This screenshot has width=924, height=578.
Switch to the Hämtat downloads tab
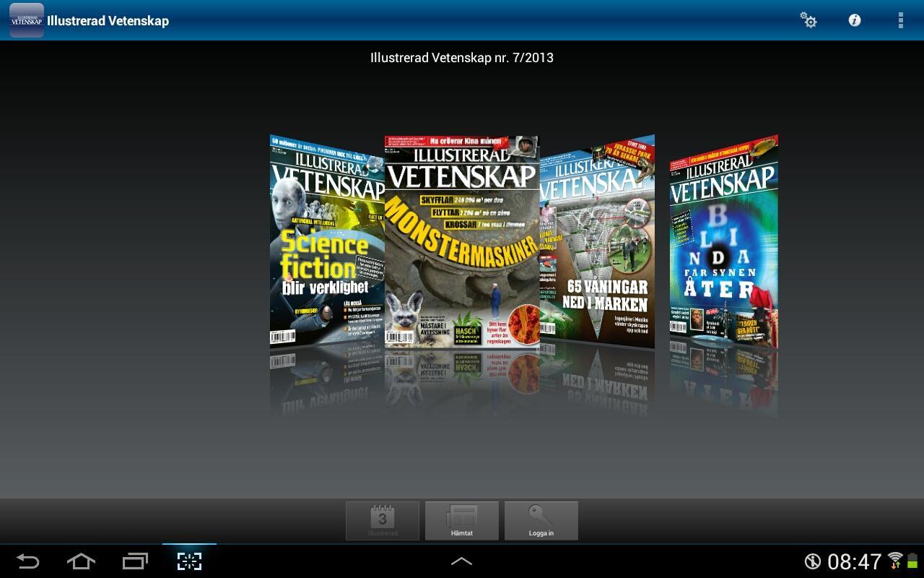462,521
